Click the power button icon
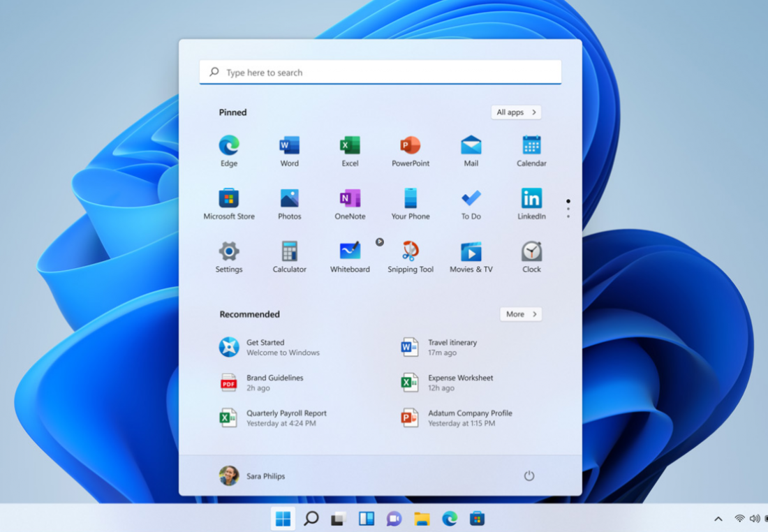Image resolution: width=768 pixels, height=532 pixels. 529,475
